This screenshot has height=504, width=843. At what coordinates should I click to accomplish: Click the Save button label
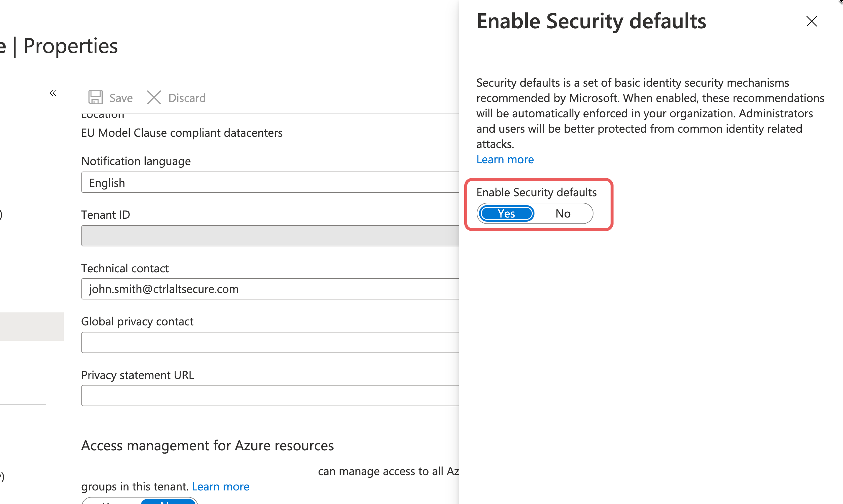tap(121, 98)
